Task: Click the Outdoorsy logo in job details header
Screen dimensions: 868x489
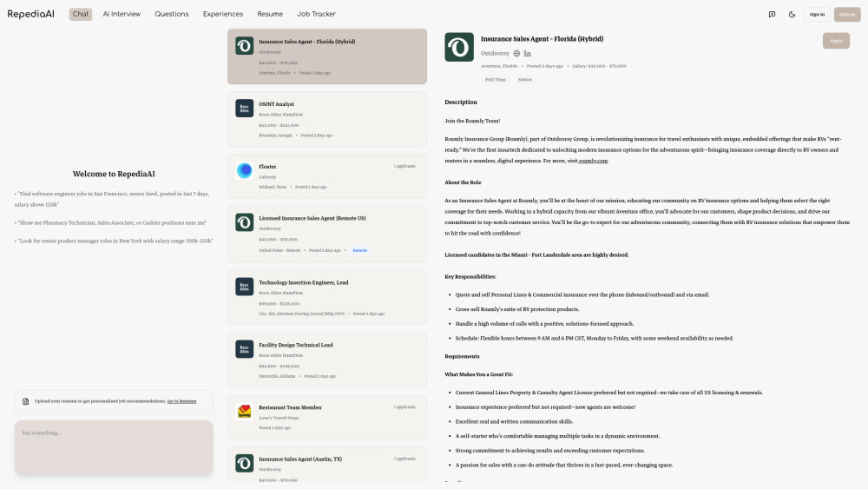Action: pos(459,47)
